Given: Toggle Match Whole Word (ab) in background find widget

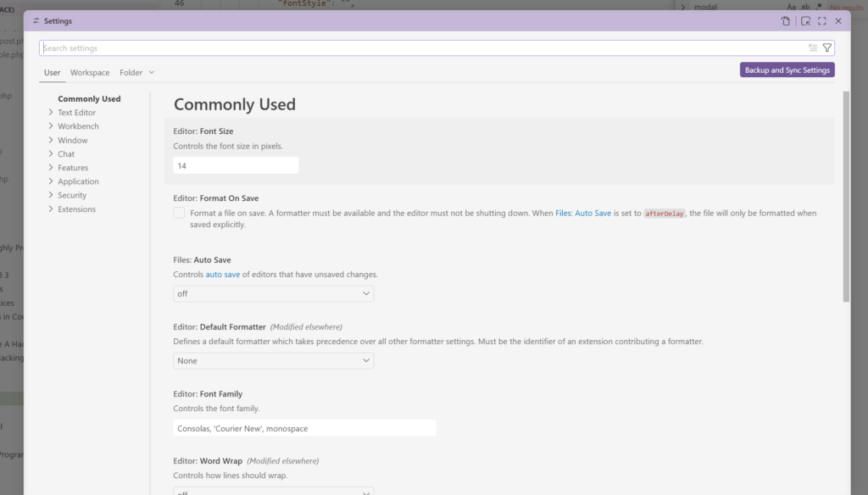Looking at the screenshot, I should tap(805, 7).
